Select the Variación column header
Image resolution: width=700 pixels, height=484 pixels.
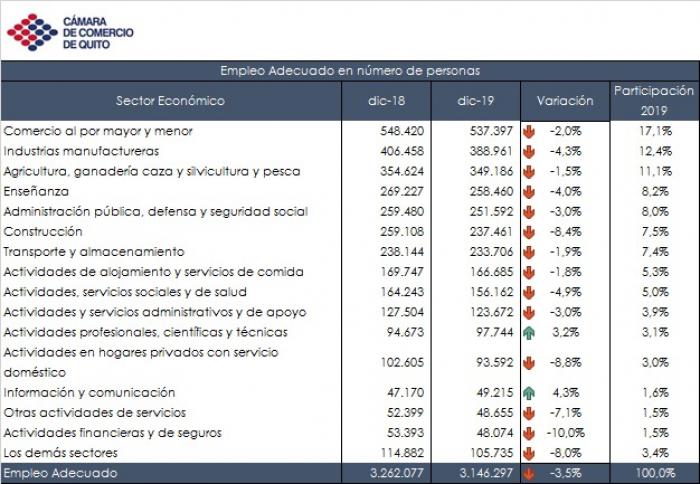565,100
